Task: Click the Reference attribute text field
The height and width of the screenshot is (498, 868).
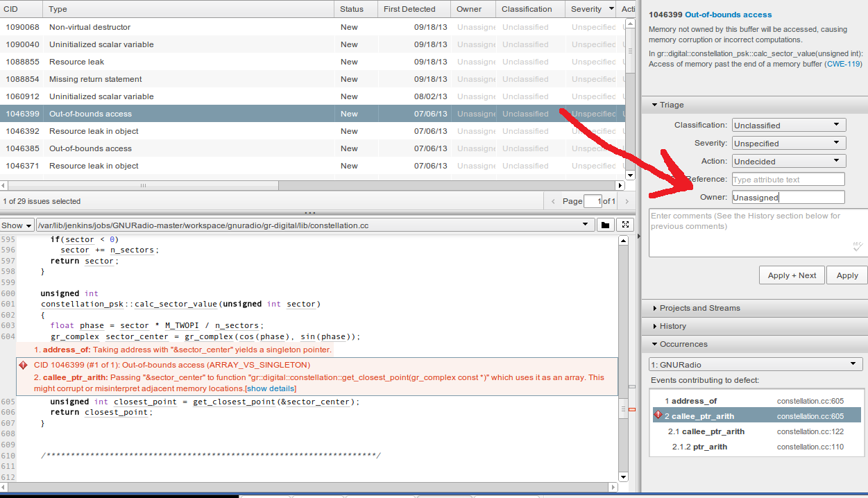Action: point(788,179)
